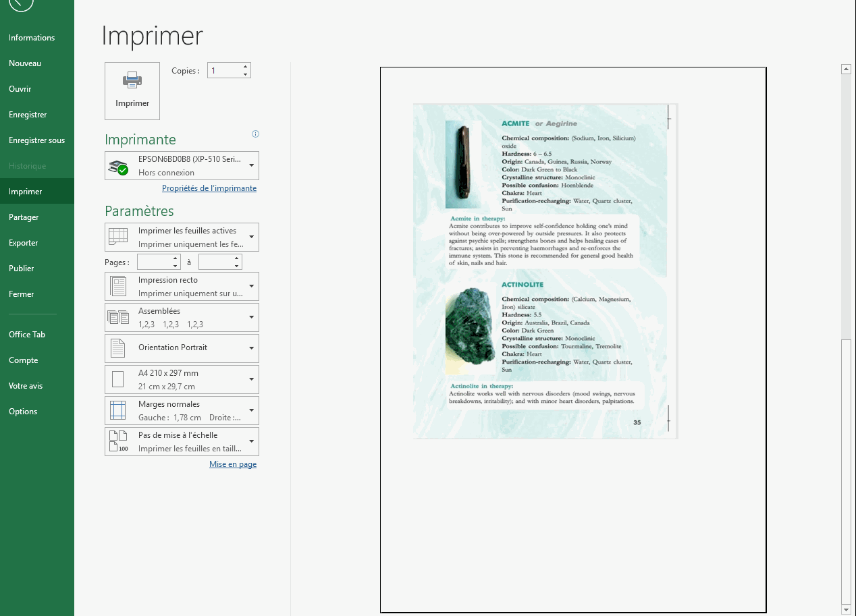Click the Orientation Portrait page icon
This screenshot has height=616, width=856.
click(x=118, y=348)
